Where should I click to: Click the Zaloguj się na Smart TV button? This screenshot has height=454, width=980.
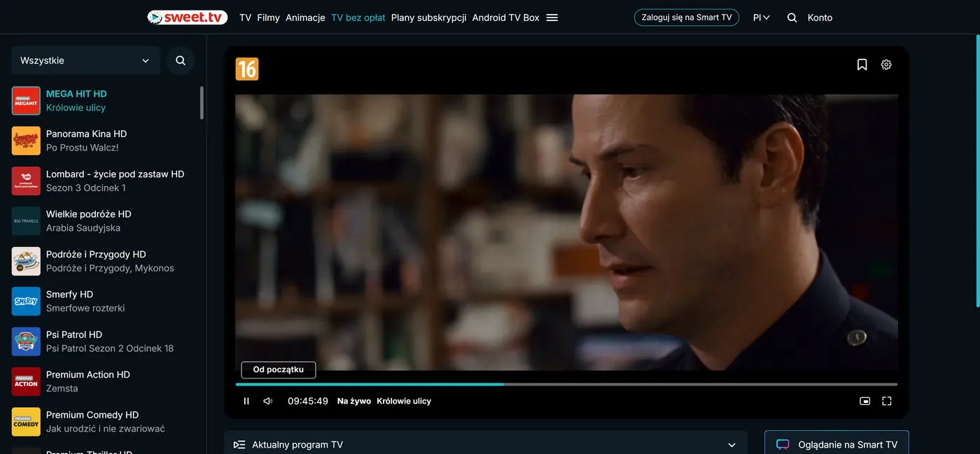point(687,17)
